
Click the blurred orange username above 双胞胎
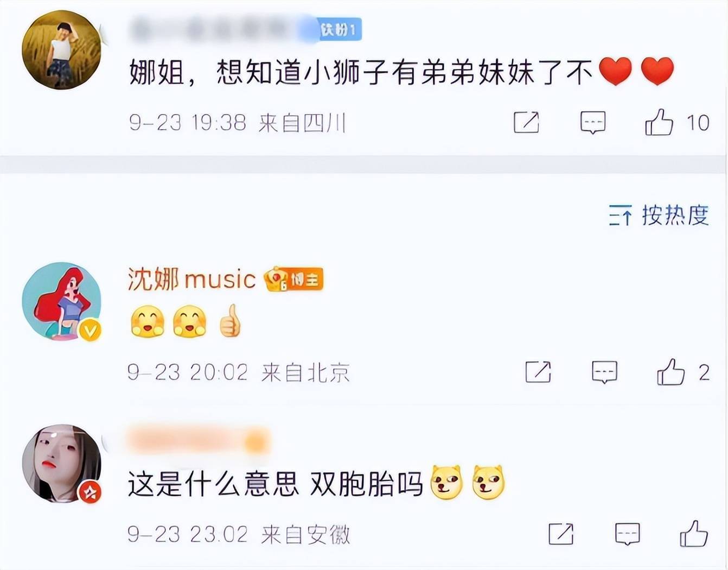click(199, 441)
